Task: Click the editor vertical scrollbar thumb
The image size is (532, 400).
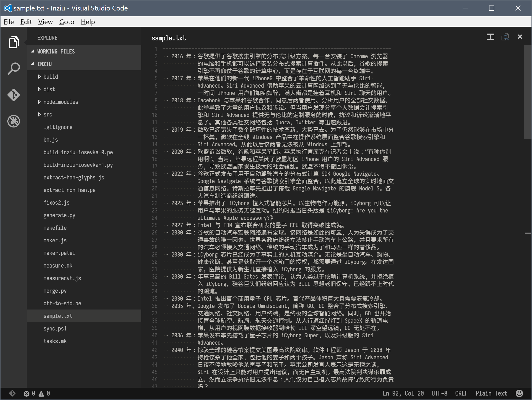Action: tap(528, 92)
